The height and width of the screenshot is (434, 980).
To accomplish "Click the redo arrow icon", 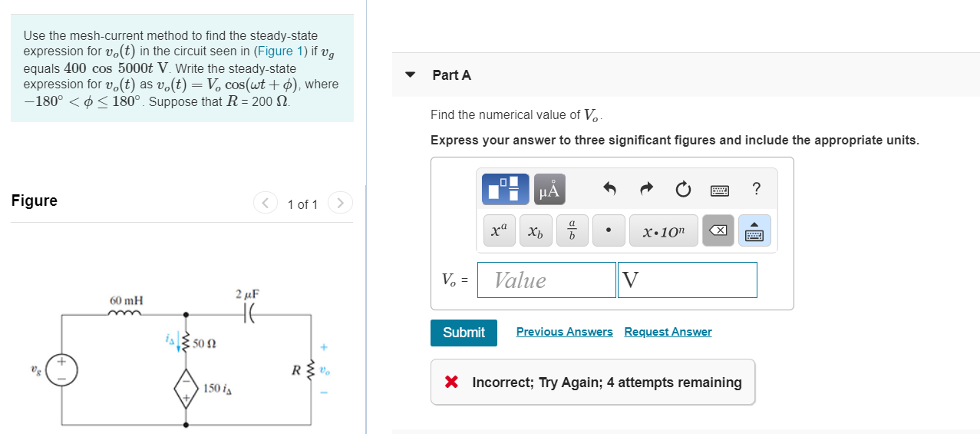I will pyautogui.click(x=646, y=189).
